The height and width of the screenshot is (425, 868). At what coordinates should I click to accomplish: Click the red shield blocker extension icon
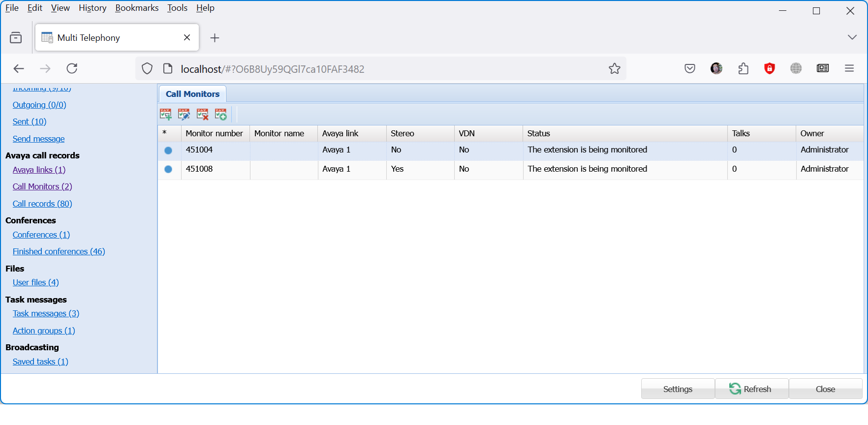[770, 68]
